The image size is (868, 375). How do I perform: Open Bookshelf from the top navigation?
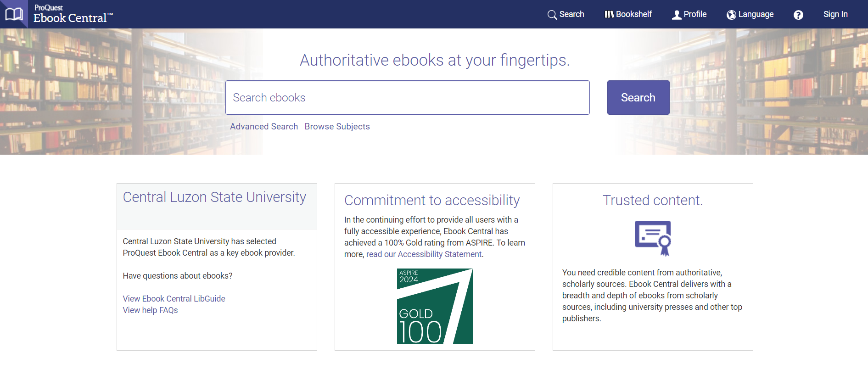click(x=628, y=14)
